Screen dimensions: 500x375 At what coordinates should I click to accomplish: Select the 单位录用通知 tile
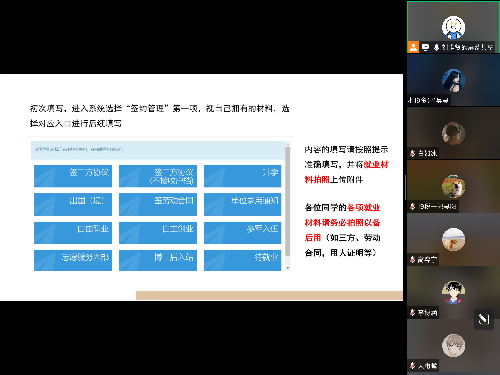[x=242, y=204]
